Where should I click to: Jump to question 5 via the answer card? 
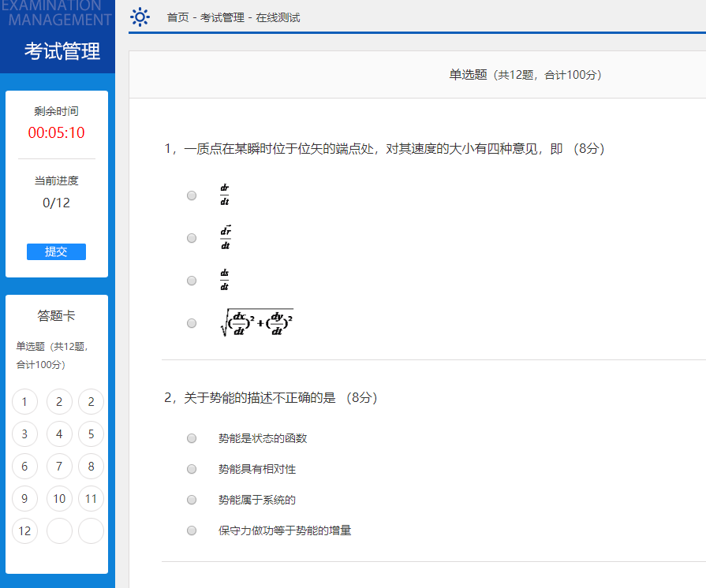click(91, 434)
